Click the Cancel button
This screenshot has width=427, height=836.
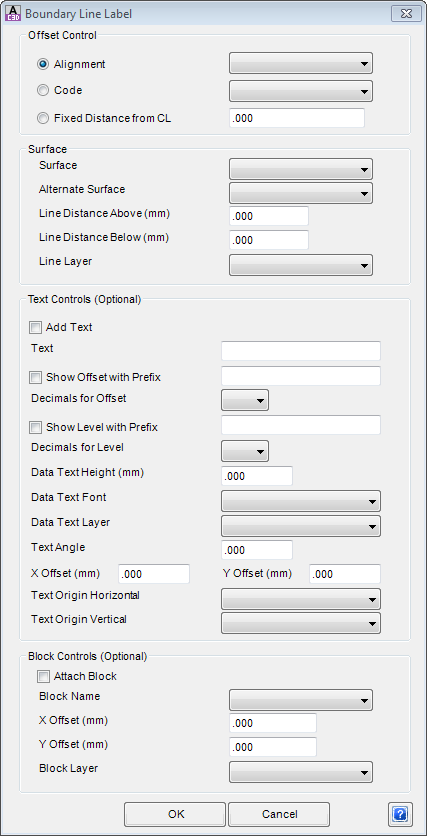(x=279, y=814)
